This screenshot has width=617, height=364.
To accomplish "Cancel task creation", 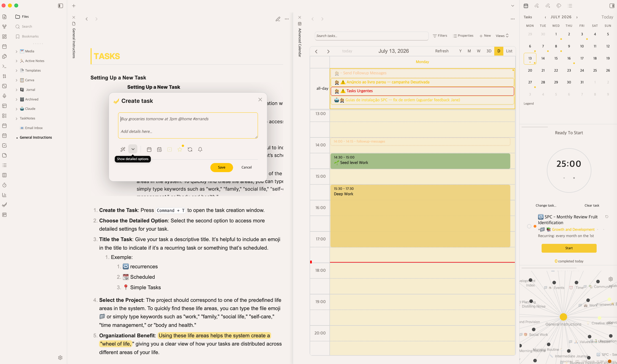I will [x=247, y=167].
